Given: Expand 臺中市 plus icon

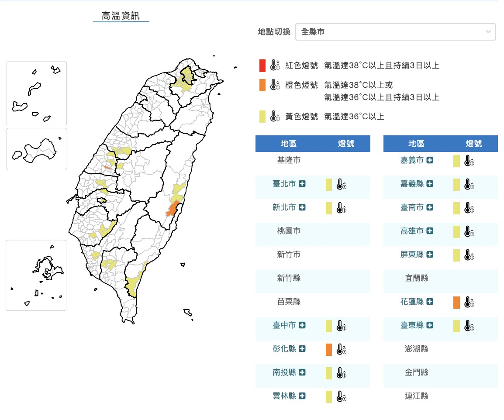Looking at the screenshot, I should point(302,325).
